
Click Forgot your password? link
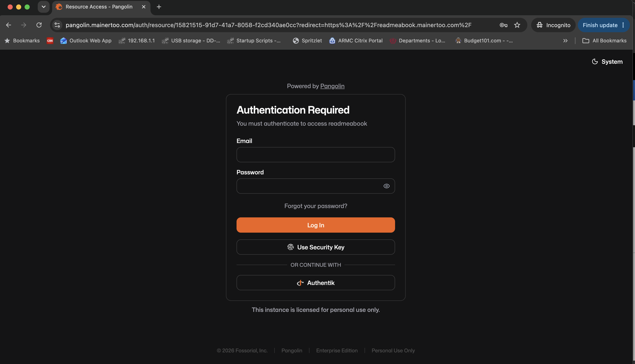[x=316, y=206]
